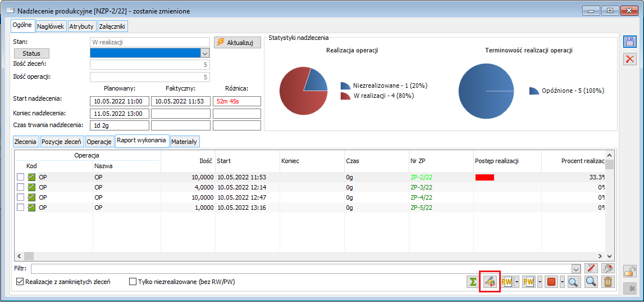Click the ZP-3/22 order number

tap(421, 187)
